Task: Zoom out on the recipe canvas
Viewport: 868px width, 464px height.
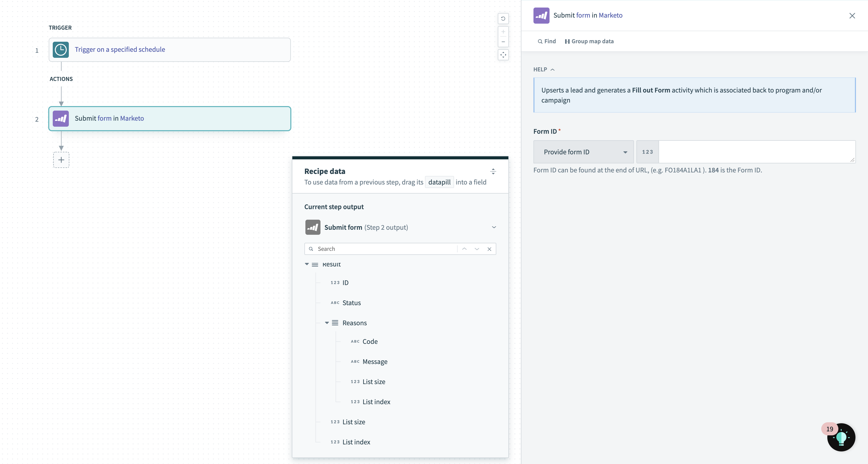Action: (503, 42)
